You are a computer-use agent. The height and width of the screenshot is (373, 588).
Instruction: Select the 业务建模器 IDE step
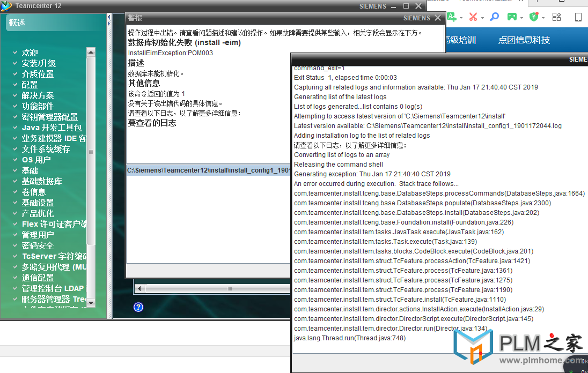54,139
